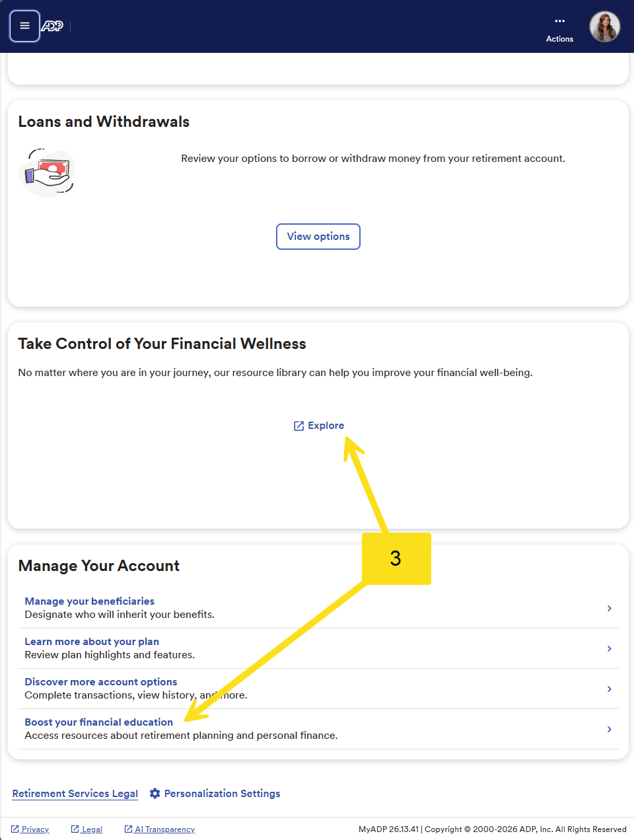Expand Boost your financial education chevron
This screenshot has width=634, height=840.
[609, 729]
